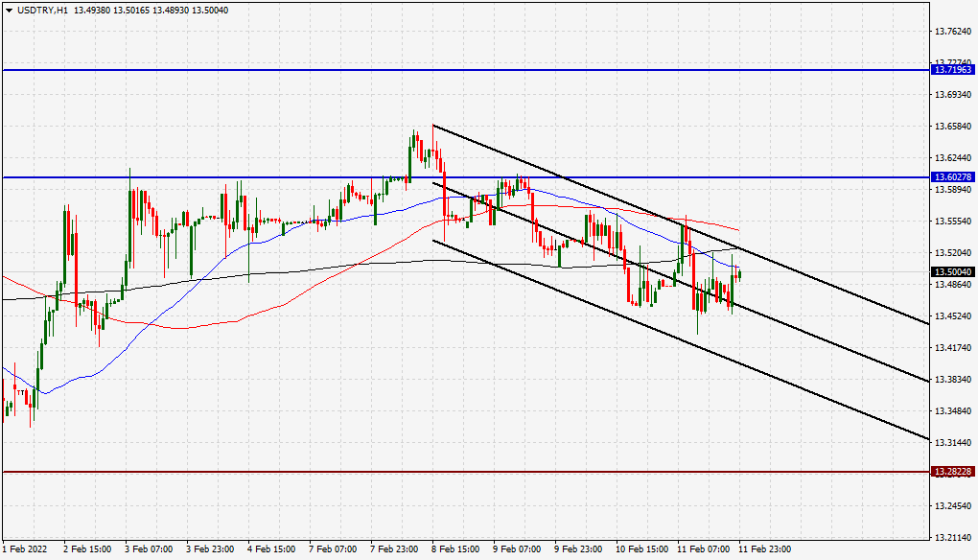Click the 13.52040 price scale value
Screen dimensions: 978x560
(x=953, y=252)
